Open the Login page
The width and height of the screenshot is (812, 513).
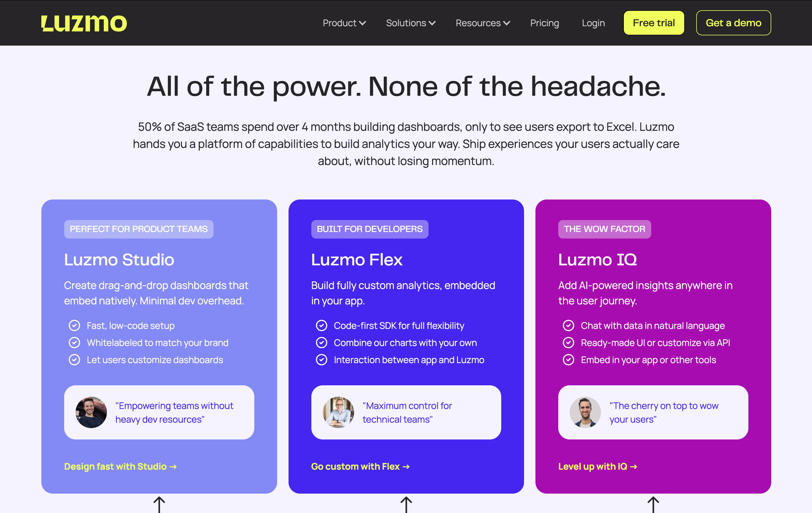tap(593, 23)
